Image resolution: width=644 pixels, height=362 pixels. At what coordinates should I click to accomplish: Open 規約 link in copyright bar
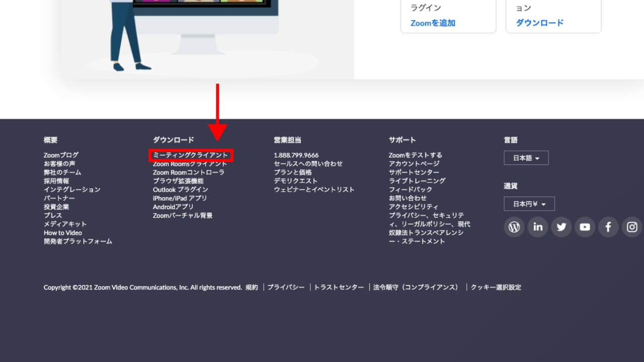coord(252,288)
